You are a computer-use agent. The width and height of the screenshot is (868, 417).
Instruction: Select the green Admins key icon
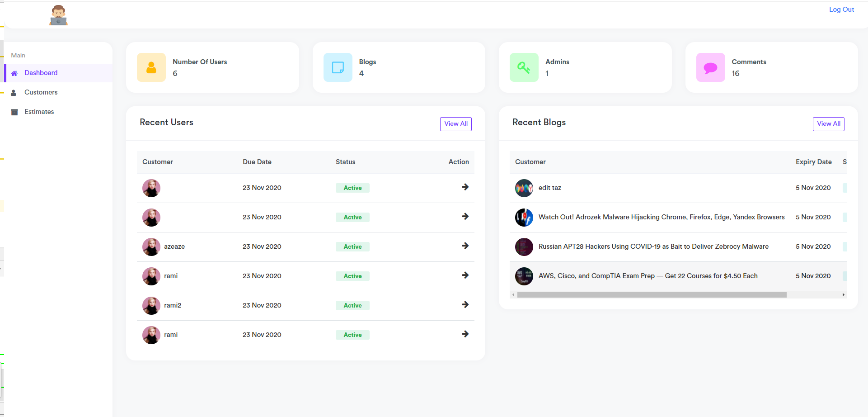coord(523,67)
